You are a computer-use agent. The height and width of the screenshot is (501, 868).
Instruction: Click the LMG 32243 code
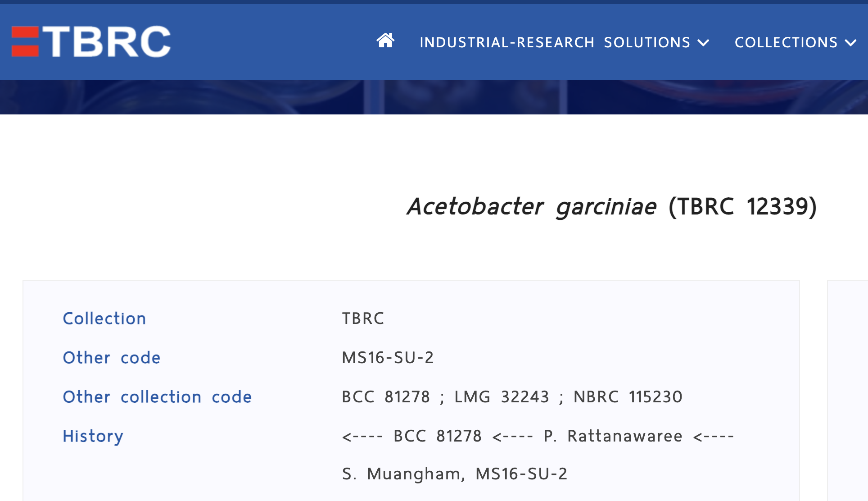pos(502,397)
